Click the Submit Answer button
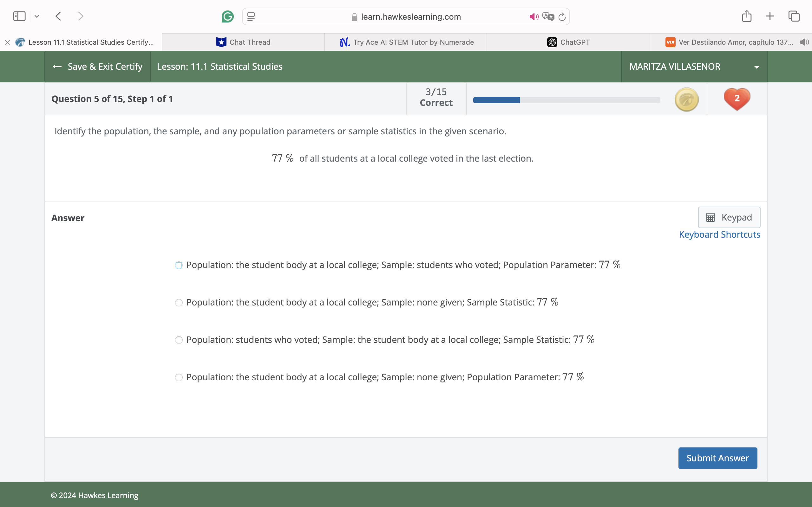This screenshot has width=812, height=507. pyautogui.click(x=717, y=458)
